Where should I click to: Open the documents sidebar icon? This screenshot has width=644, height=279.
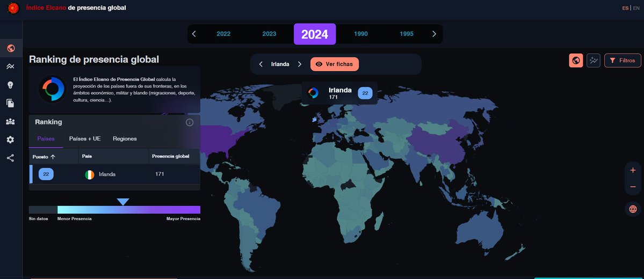coord(10,103)
